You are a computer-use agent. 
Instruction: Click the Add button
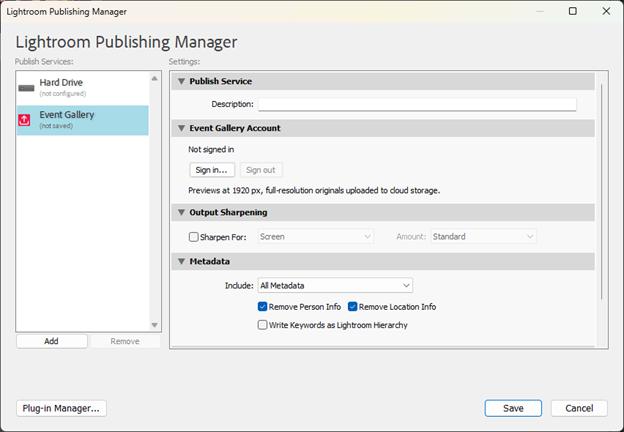(x=52, y=341)
